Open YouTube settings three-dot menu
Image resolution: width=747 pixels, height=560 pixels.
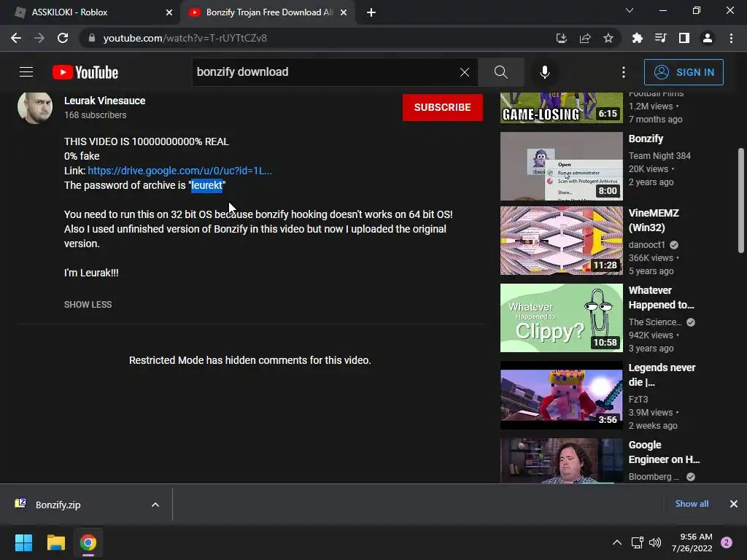pos(624,72)
